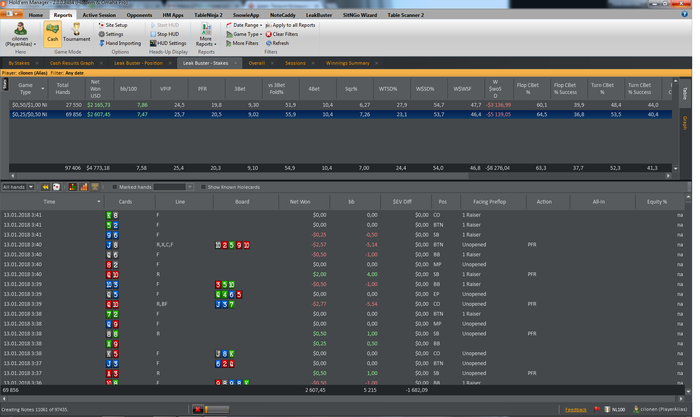This screenshot has width=700, height=417.
Task: Open the Active Session ribbon tab
Action: (x=99, y=15)
